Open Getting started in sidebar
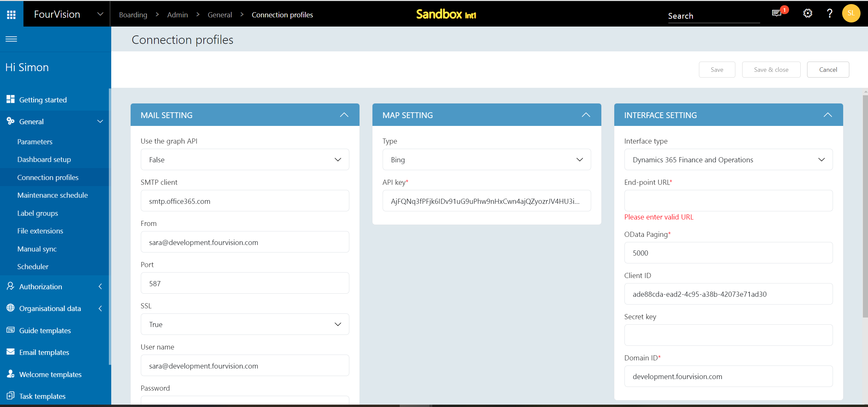 point(43,100)
